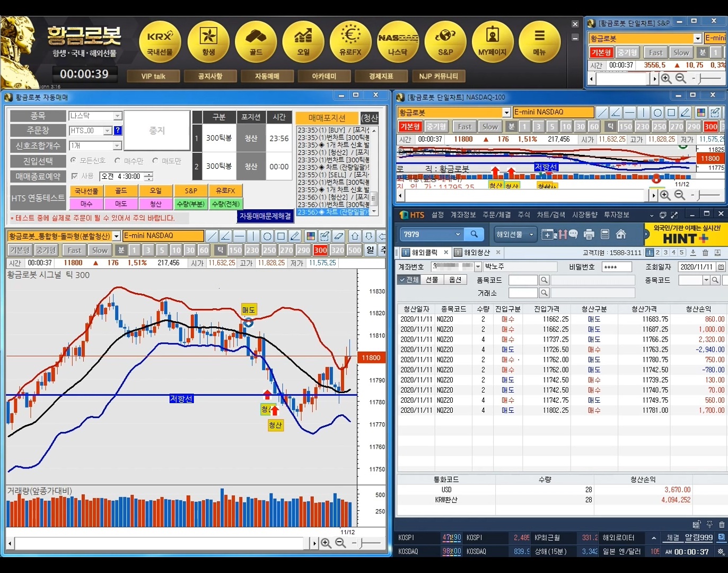Switch to 해외클릭 tab
The height and width of the screenshot is (573, 728).
coord(425,253)
